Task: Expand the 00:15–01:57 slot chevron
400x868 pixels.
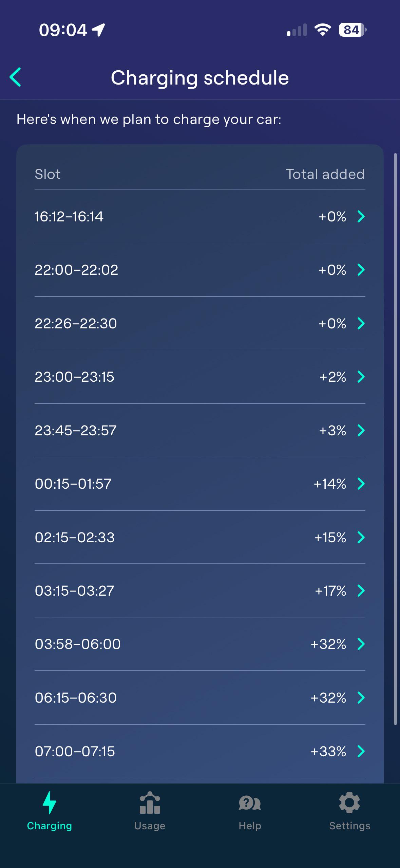Action: (x=361, y=484)
